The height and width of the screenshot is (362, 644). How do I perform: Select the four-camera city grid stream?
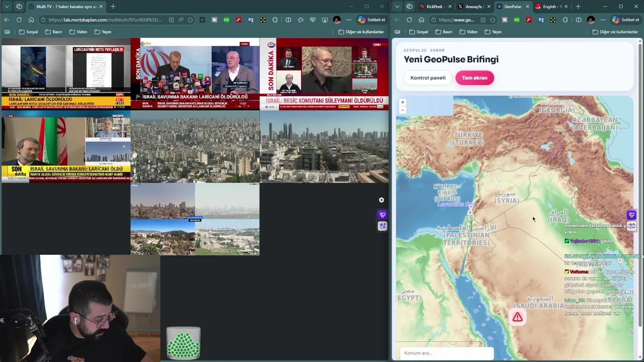[195, 219]
